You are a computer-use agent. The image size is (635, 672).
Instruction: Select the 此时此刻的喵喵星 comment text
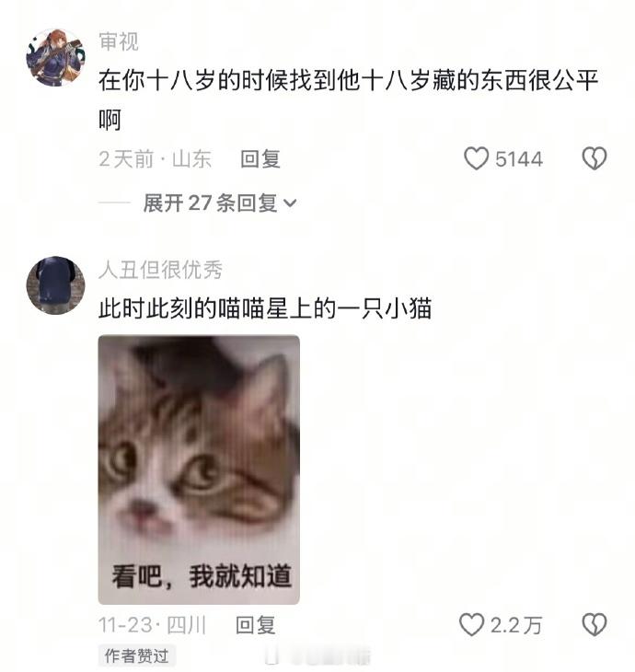pos(265,308)
